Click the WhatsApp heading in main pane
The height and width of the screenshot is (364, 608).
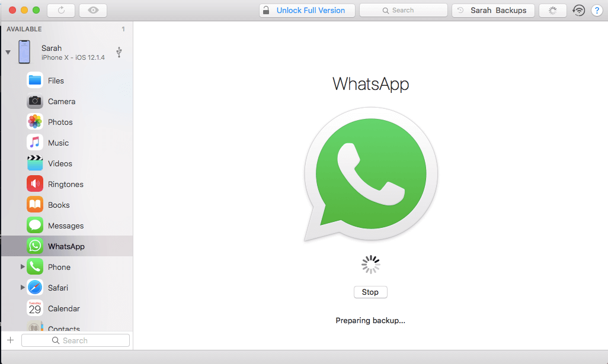coord(371,83)
